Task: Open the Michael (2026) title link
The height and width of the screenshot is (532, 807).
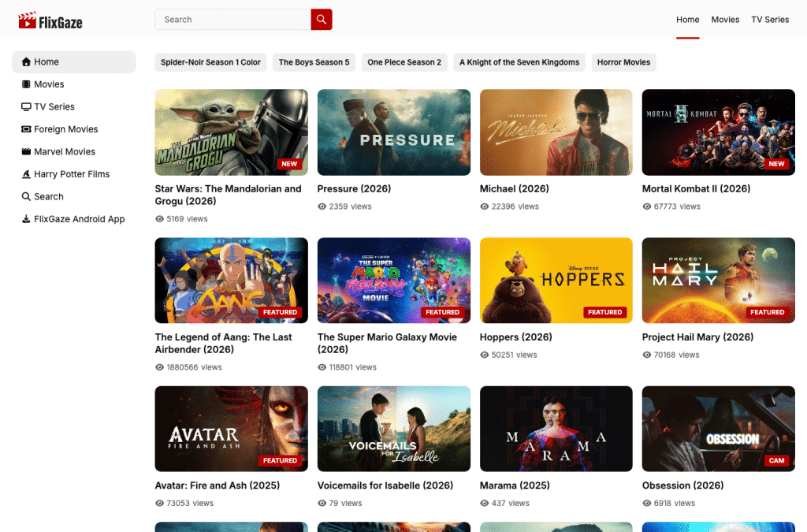Action: (514, 189)
